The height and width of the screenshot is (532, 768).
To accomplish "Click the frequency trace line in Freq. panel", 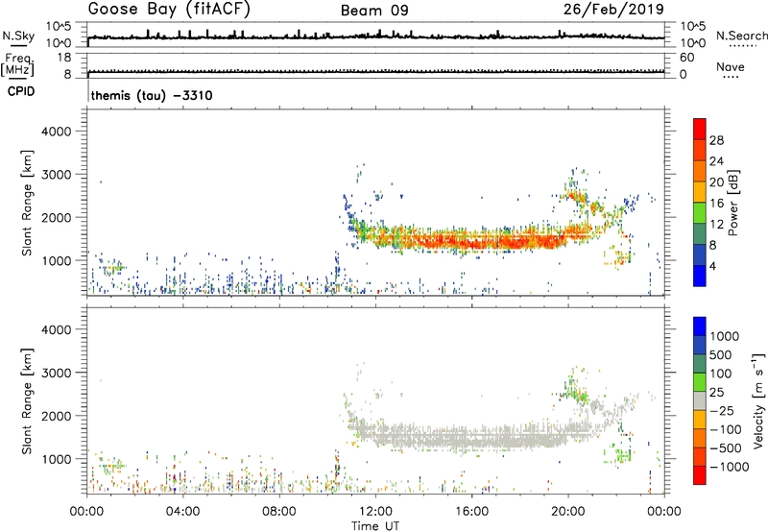I will coord(376,72).
